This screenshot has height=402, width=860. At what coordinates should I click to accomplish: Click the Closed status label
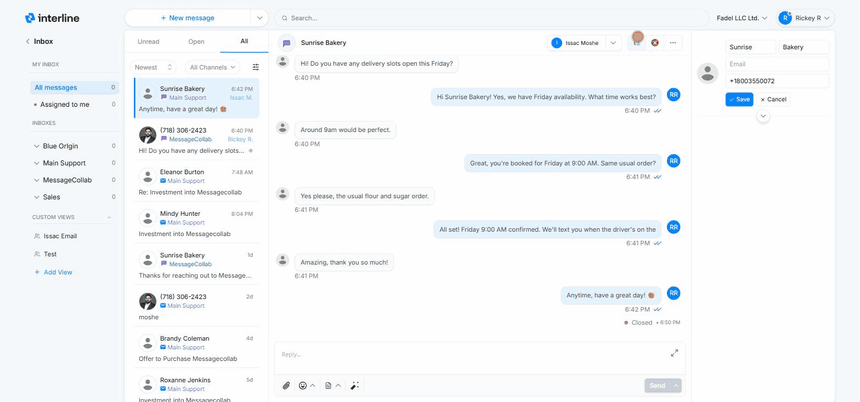tap(641, 322)
